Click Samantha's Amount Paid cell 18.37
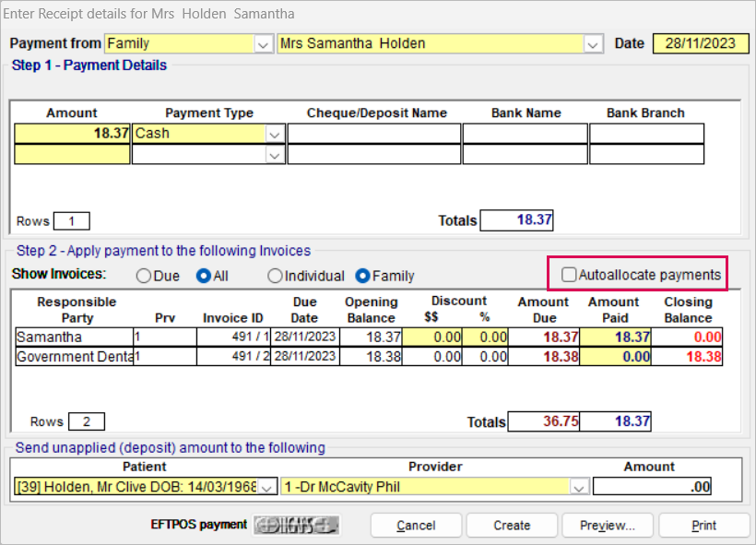The width and height of the screenshot is (756, 545). click(x=615, y=337)
